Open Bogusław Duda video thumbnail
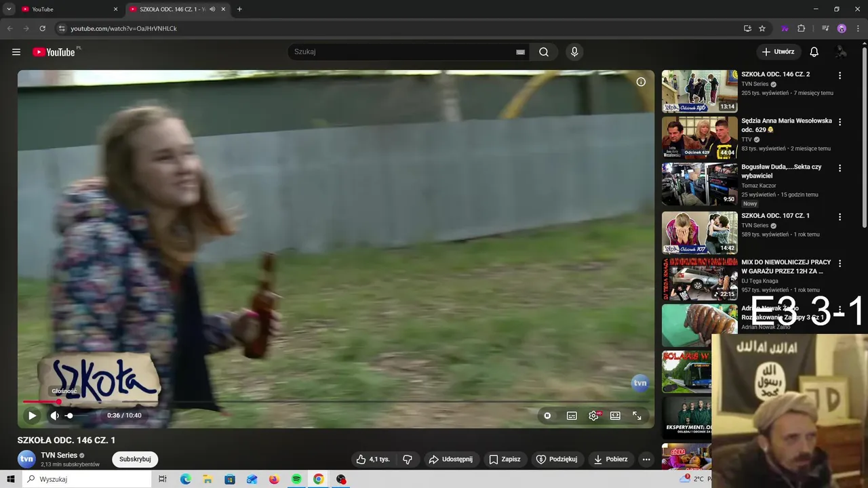868x488 pixels. click(x=699, y=184)
